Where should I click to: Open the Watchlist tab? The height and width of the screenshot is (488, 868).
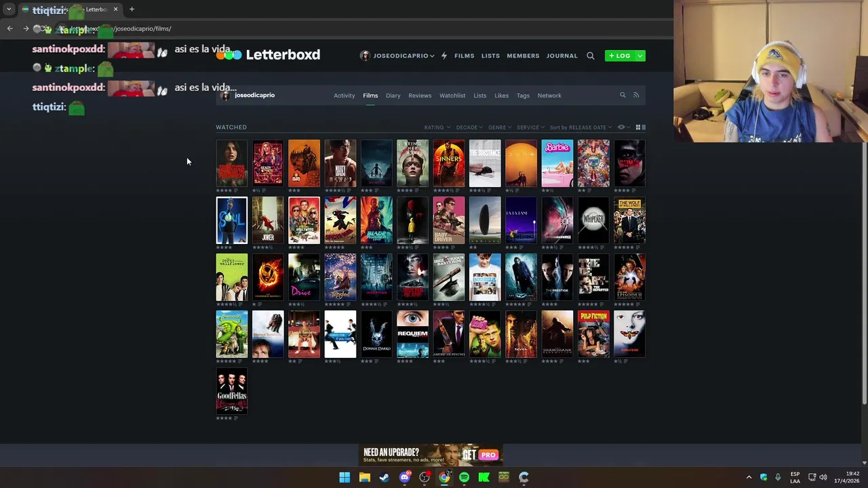[452, 96]
